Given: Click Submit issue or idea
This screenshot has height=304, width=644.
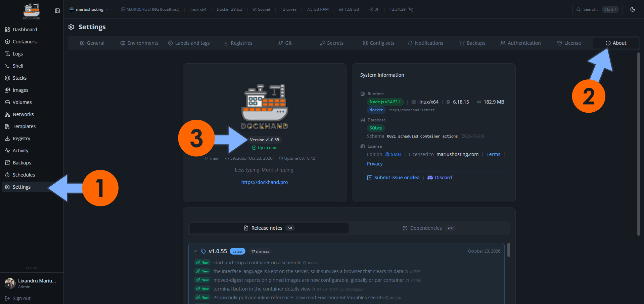Looking at the screenshot, I should [x=393, y=178].
